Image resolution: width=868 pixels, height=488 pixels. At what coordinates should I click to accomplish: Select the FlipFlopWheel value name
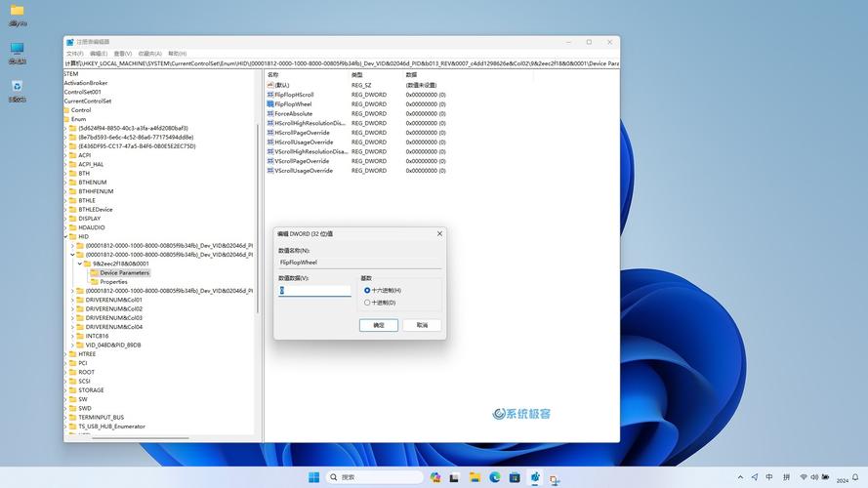tap(293, 104)
